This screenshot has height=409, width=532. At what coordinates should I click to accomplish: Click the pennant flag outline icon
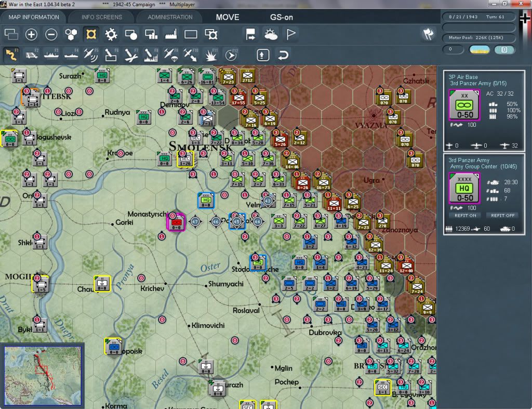(x=291, y=34)
